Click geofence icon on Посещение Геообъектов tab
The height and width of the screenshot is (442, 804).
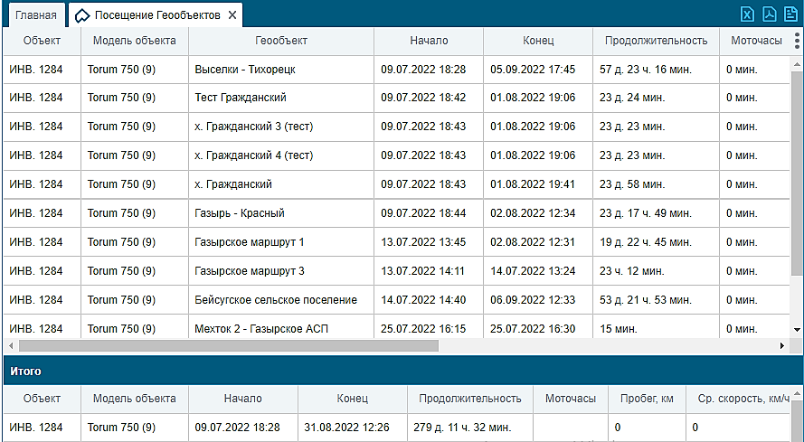83,16
